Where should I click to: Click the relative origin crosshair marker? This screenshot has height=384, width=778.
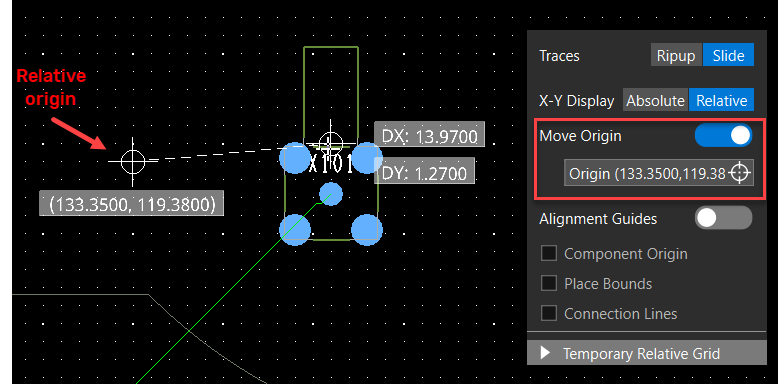[x=133, y=161]
